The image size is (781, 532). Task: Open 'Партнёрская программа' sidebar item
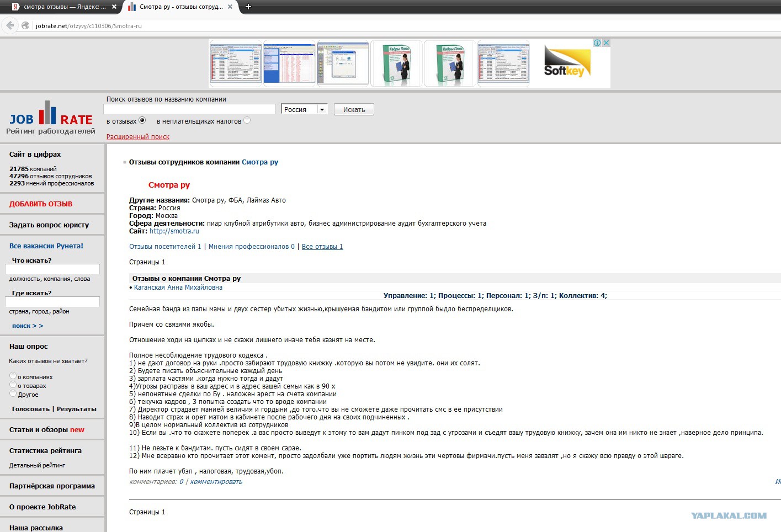[52, 486]
